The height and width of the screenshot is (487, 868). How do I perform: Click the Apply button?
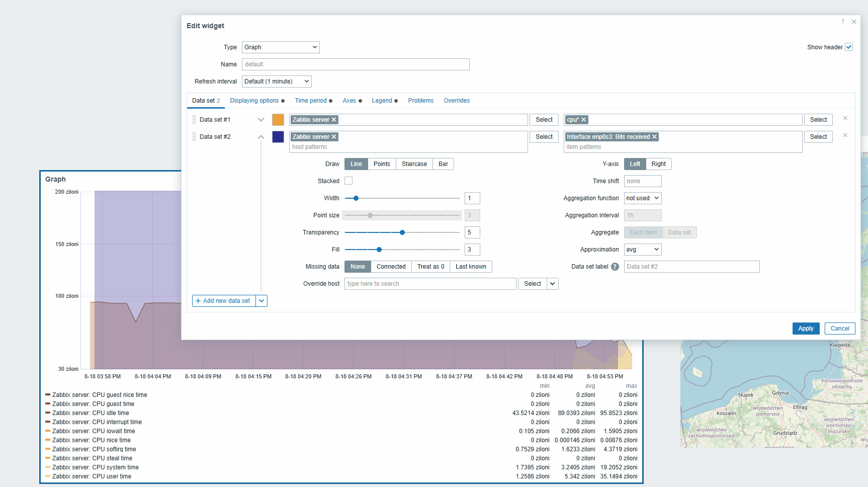(806, 329)
